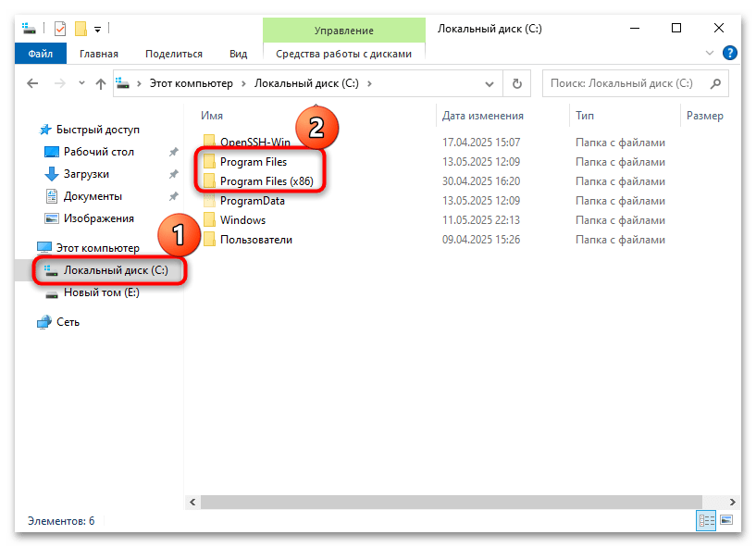Image resolution: width=756 pixels, height=547 pixels.
Task: Open the Файл menu
Action: tap(40, 53)
